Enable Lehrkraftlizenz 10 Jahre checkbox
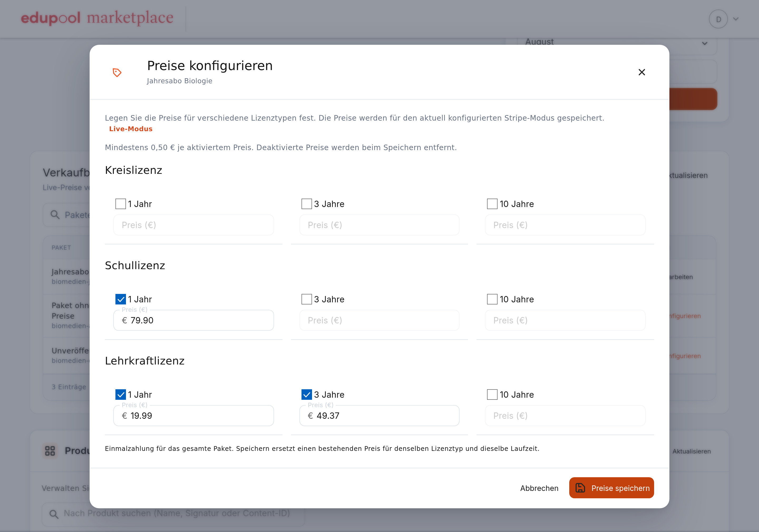 [x=492, y=395]
